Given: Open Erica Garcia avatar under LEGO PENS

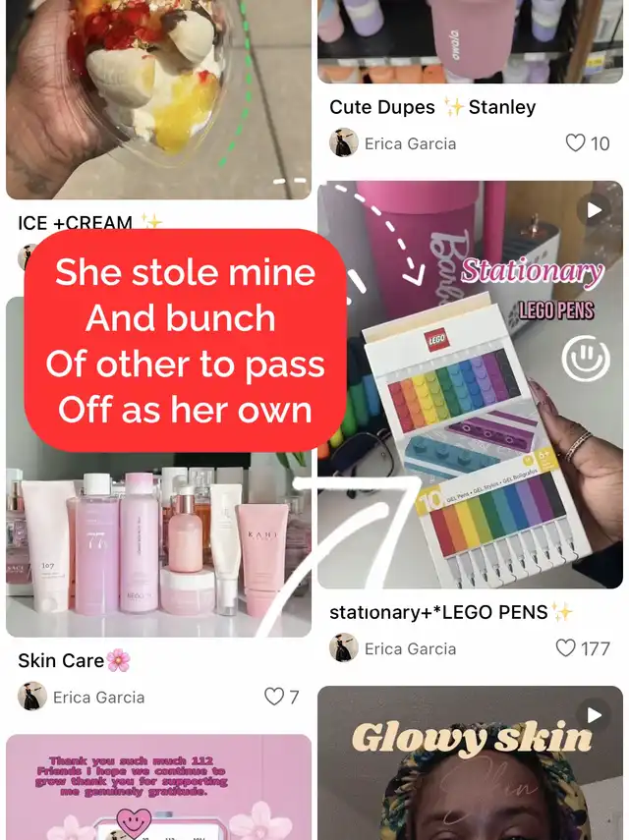Looking at the screenshot, I should coord(343,647).
